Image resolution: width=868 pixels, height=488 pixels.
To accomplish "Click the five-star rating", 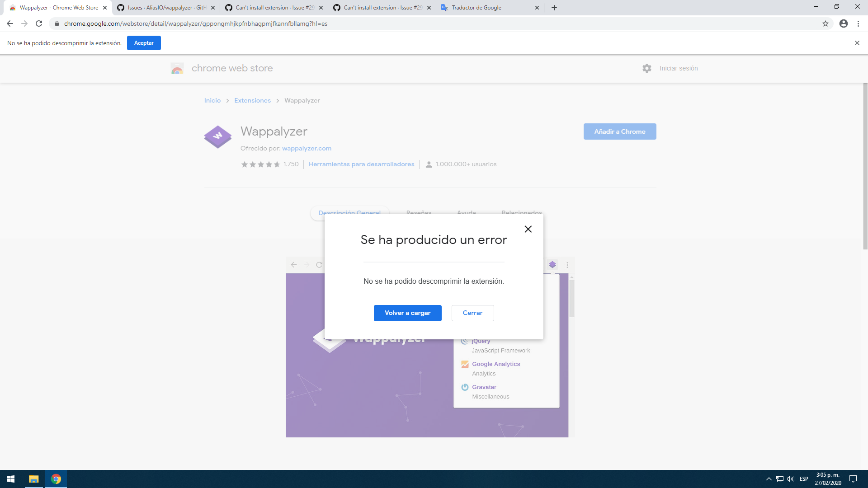I will click(x=260, y=164).
